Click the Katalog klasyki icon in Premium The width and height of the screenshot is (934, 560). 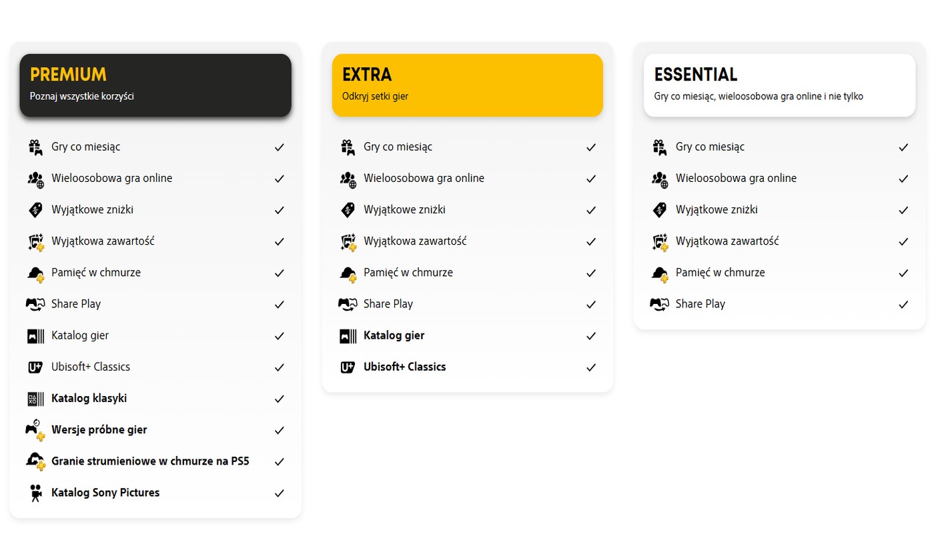coord(35,399)
